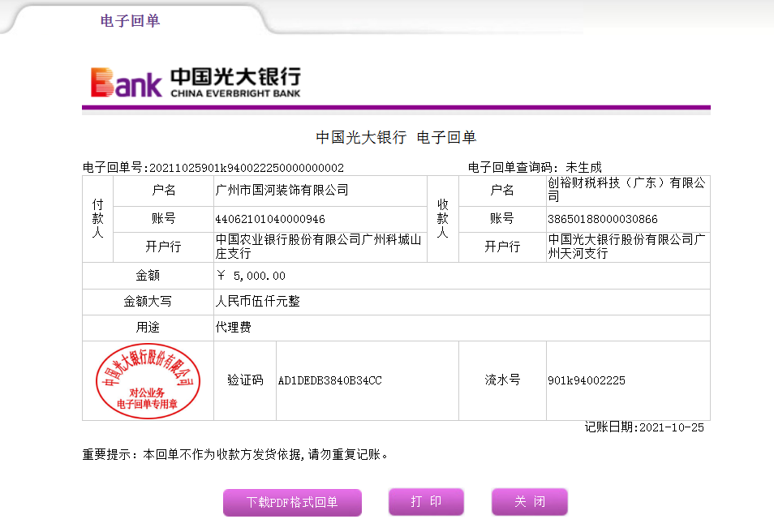Viewport: 774px width, 532px height.
Task: Click verification code AD1DEDB3840B34CC
Action: 329,380
